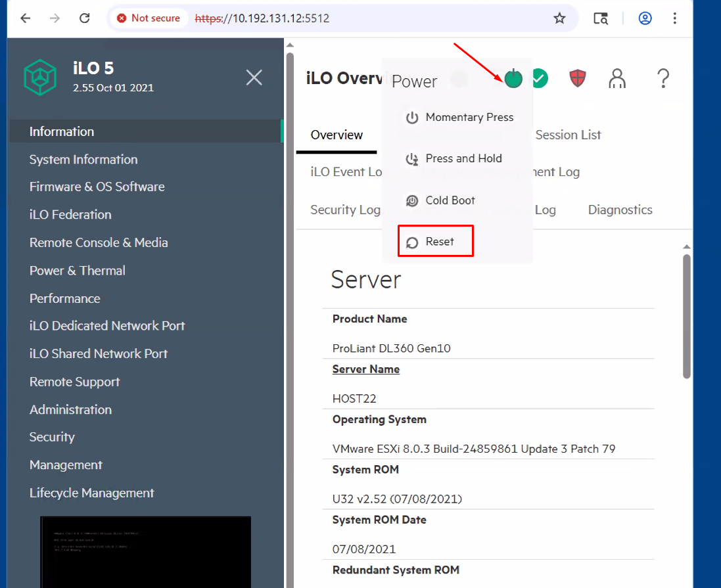The width and height of the screenshot is (721, 588).
Task: Open the Security Log tab
Action: (345, 210)
